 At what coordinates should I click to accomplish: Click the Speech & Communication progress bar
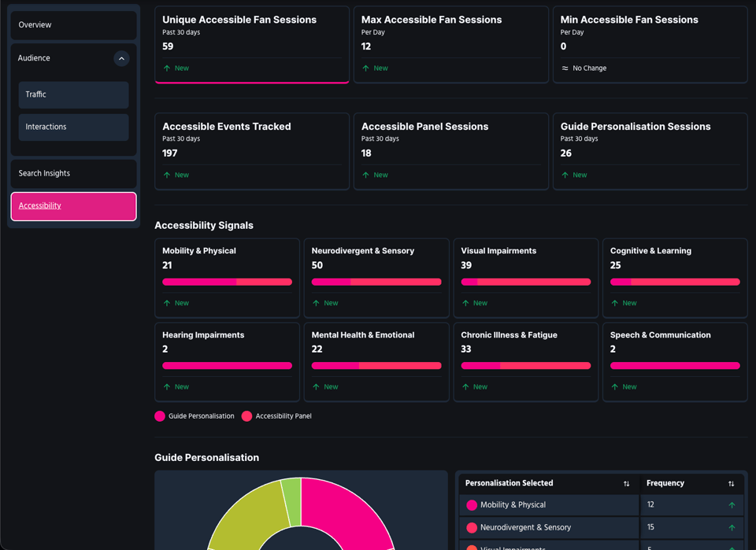point(675,366)
